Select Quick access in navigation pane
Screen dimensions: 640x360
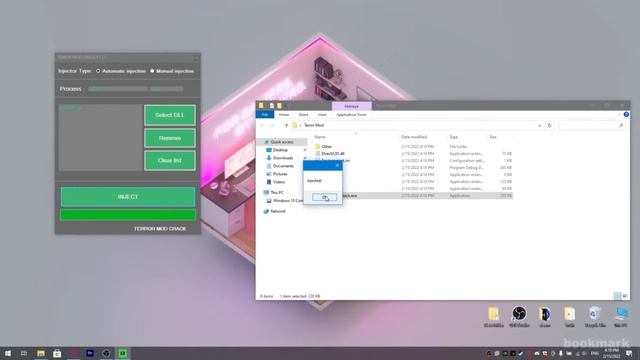click(282, 142)
